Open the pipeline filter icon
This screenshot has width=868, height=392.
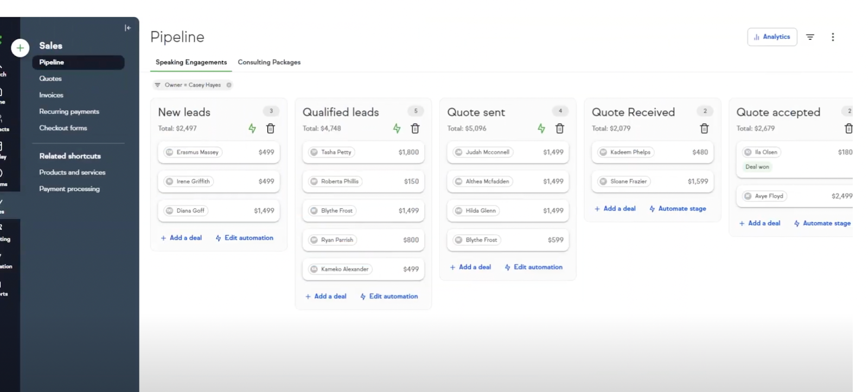[x=810, y=37]
